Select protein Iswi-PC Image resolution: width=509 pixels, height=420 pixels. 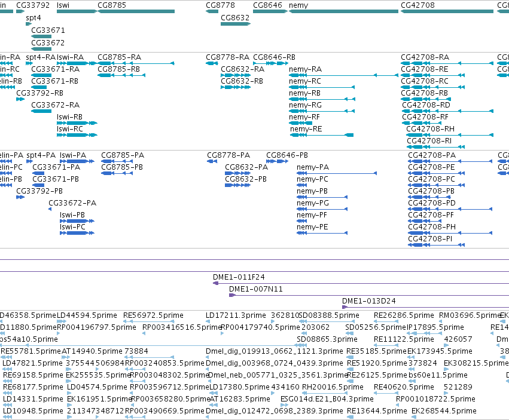click(x=77, y=233)
